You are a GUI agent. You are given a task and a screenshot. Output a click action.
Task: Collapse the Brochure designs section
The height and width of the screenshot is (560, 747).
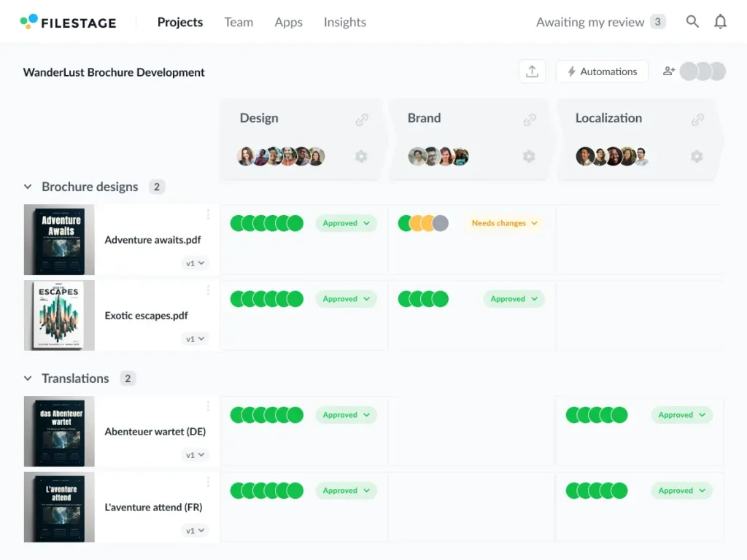[x=27, y=187]
